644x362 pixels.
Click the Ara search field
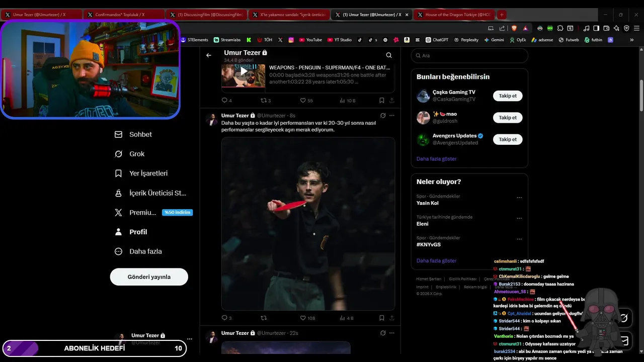click(x=469, y=56)
